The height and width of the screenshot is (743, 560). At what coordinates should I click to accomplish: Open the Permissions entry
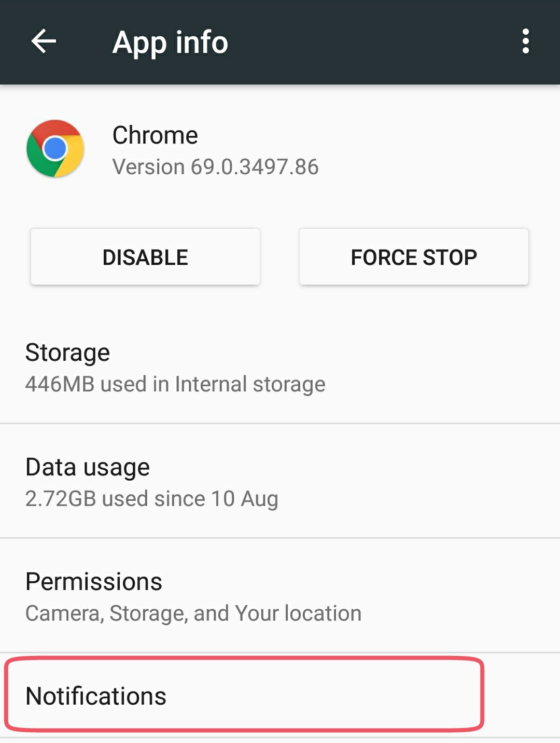point(280,596)
